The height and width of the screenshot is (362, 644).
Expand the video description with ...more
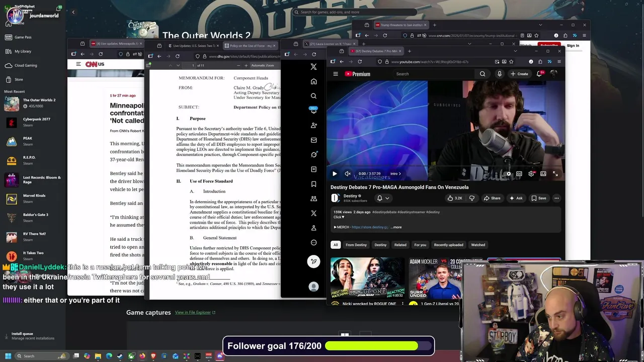(x=396, y=227)
